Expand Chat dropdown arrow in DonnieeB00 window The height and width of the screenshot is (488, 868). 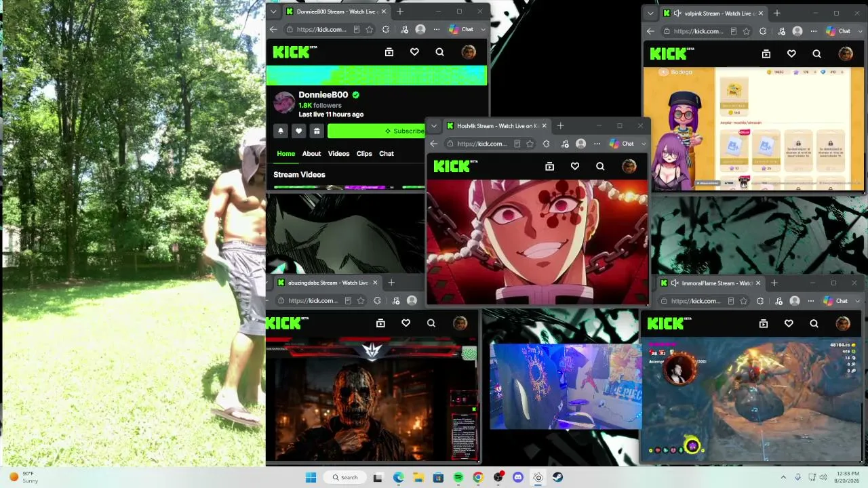[x=483, y=30]
